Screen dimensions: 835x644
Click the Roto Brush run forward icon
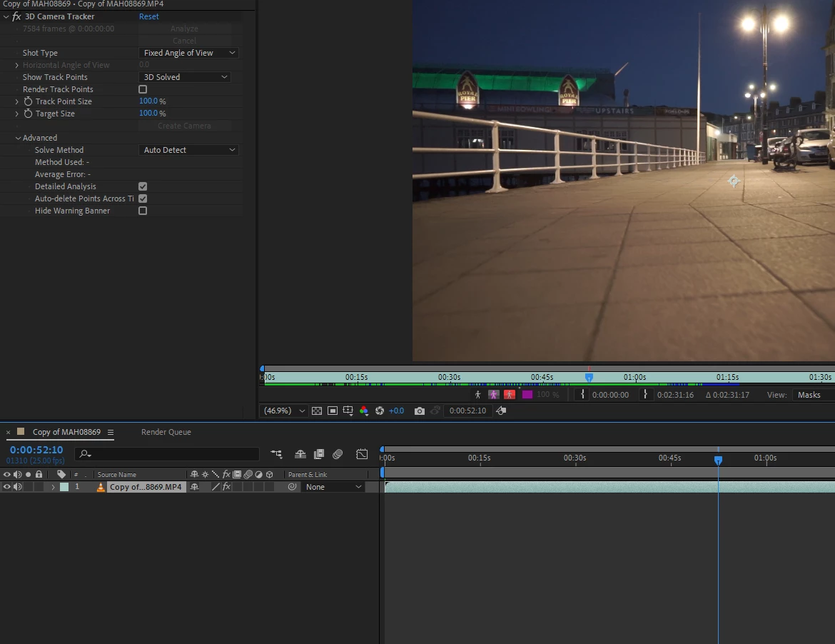pyautogui.click(x=477, y=395)
